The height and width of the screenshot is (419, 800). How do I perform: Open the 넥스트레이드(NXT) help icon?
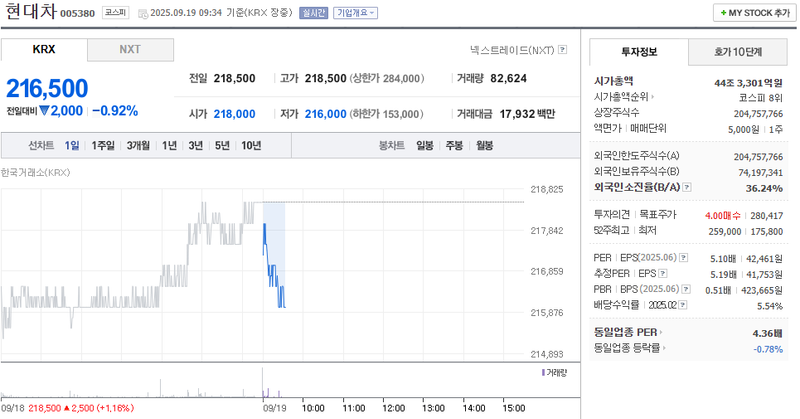(x=562, y=50)
